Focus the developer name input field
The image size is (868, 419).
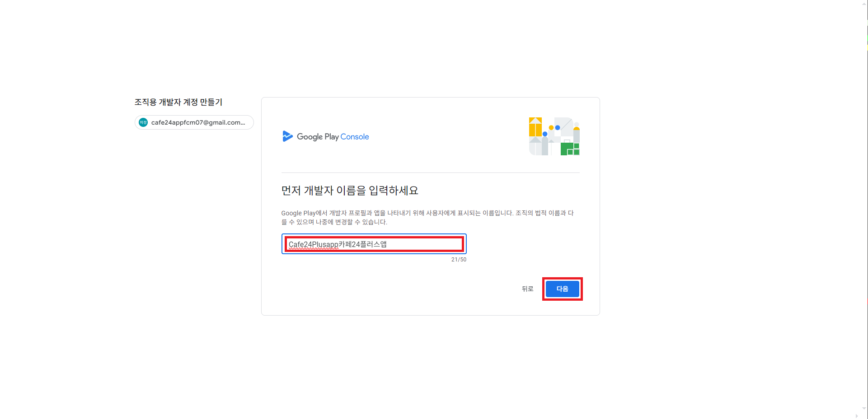(x=374, y=244)
